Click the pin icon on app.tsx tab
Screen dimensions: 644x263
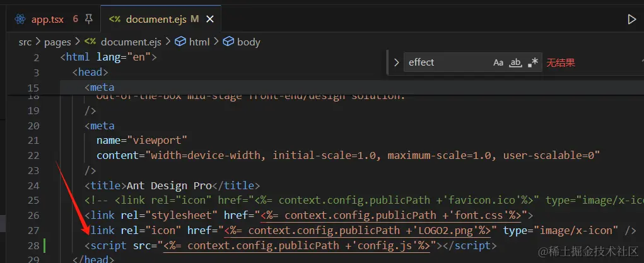(x=88, y=19)
